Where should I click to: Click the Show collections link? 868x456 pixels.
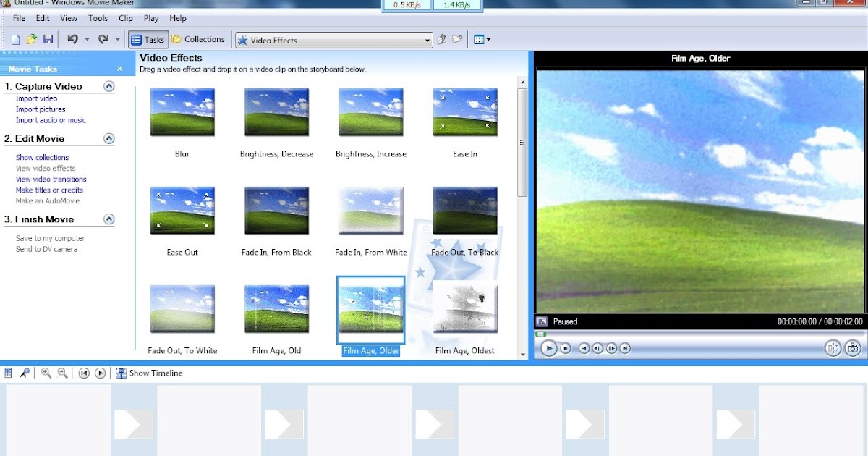[43, 157]
